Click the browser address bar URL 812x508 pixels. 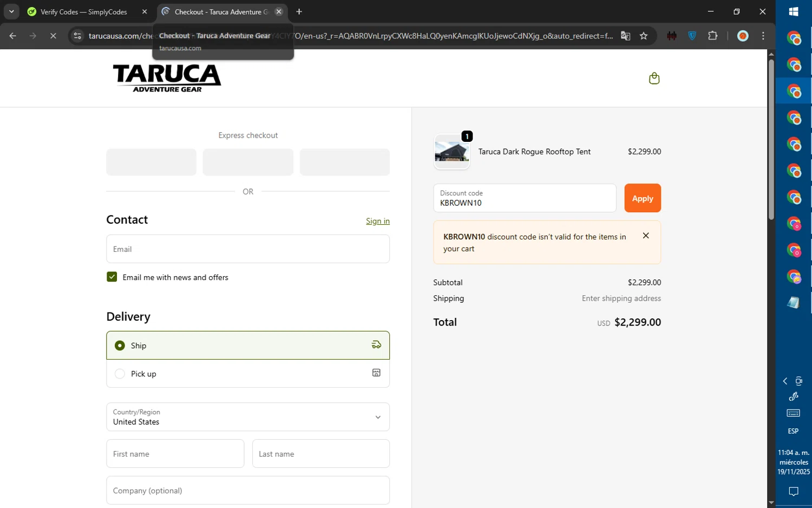351,36
